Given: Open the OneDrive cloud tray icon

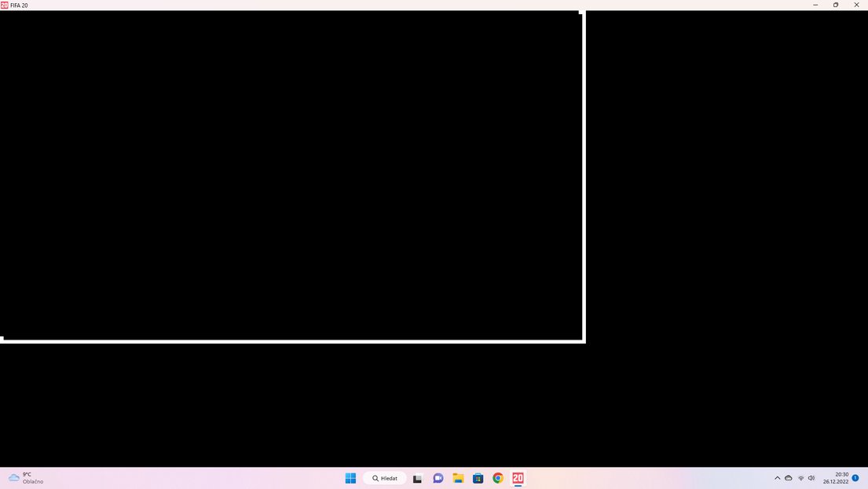Looking at the screenshot, I should [x=789, y=478].
